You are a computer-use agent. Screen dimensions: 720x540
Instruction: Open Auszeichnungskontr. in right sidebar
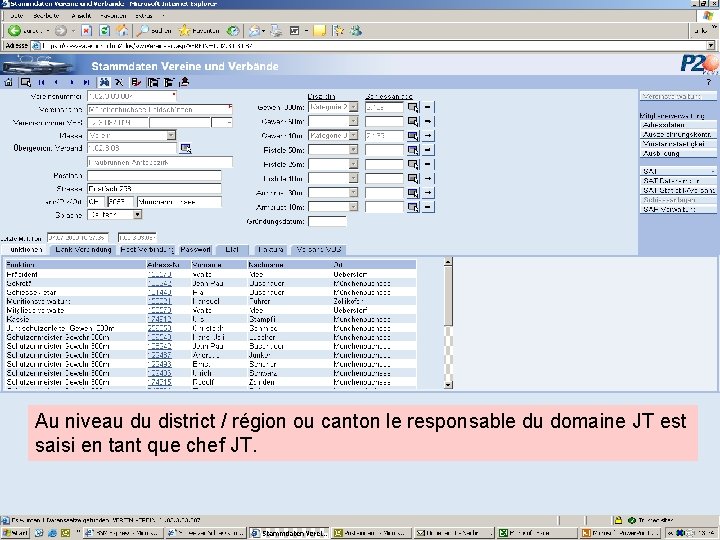[x=678, y=135]
